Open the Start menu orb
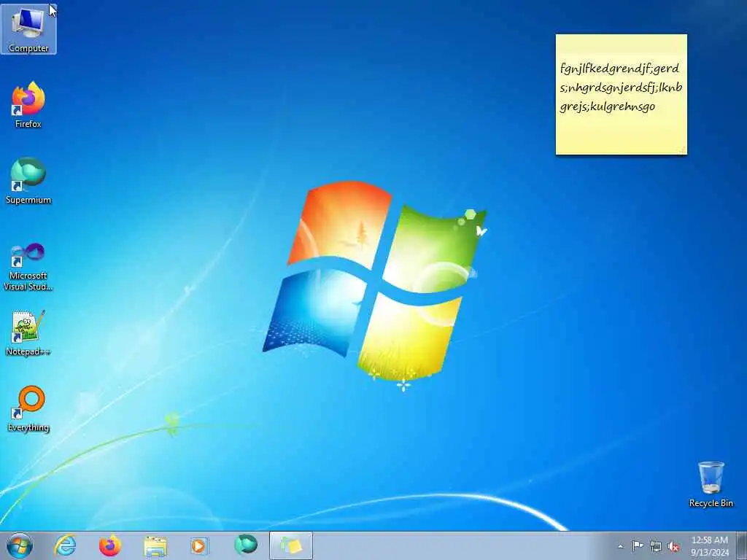This screenshot has width=747, height=560. click(x=20, y=545)
